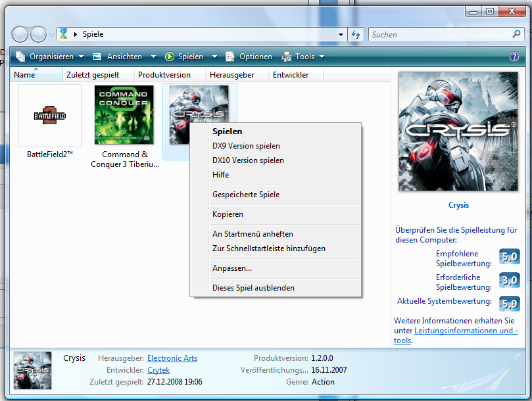Click the Empfohlene Spielbewertung 5,0 badge
The width and height of the screenshot is (532, 401).
510,256
